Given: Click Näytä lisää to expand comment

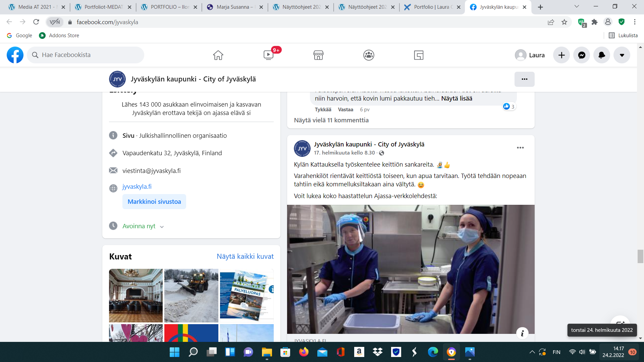Looking at the screenshot, I should (x=457, y=99).
